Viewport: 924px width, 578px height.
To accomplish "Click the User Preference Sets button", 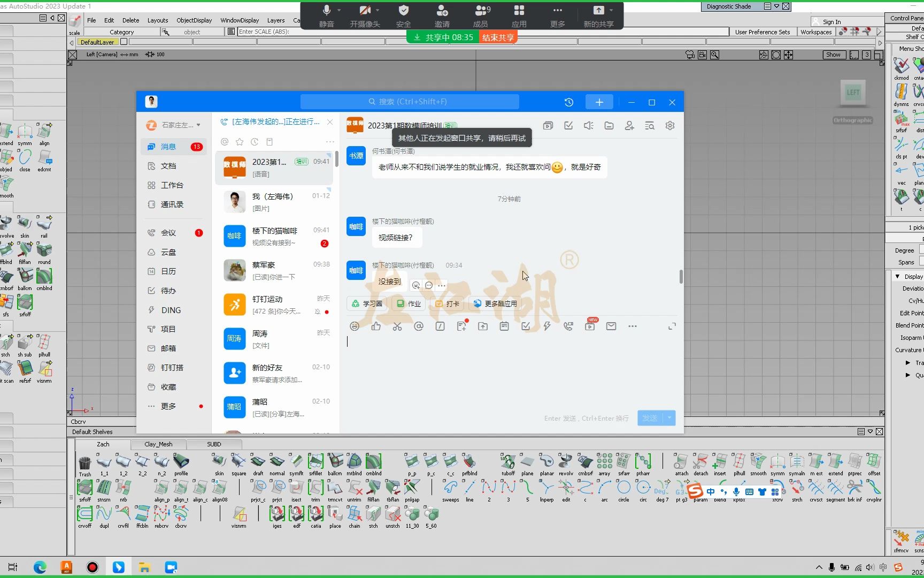I will pos(763,32).
